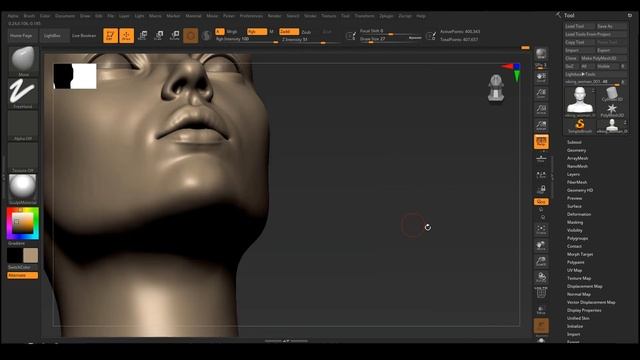Viewport: 640px width, 360px height.
Task: Click the camera head orientation widget
Action: coord(496,88)
